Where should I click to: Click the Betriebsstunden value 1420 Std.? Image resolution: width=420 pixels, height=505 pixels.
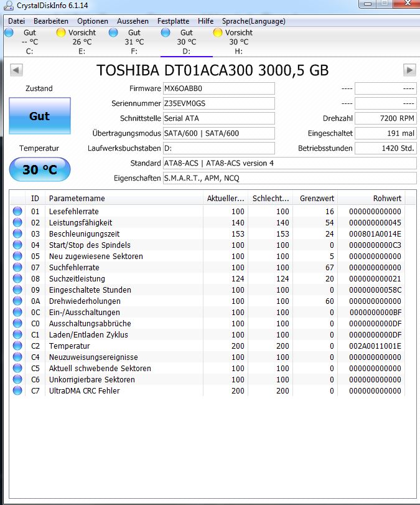pyautogui.click(x=386, y=148)
